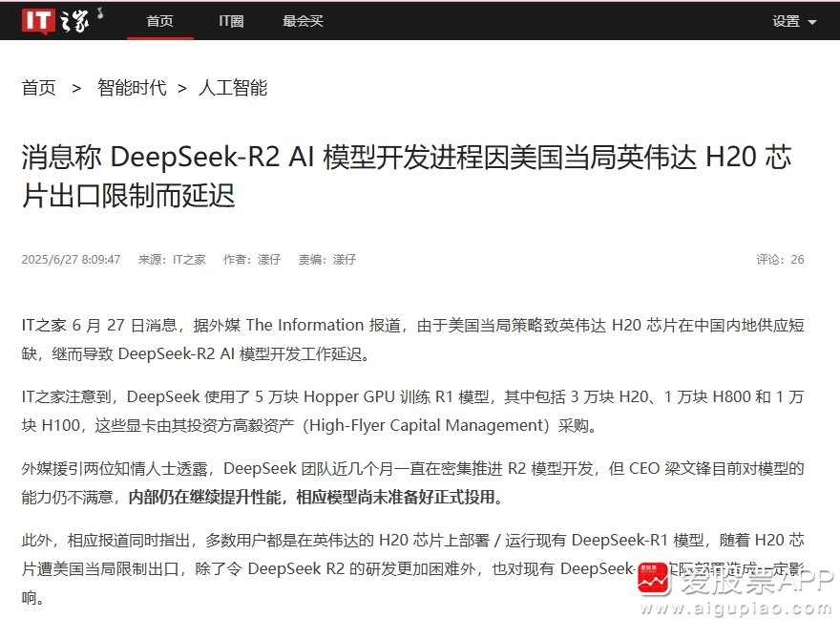Open 人工智能 breadcrumb link
Screen dimensions: 840x619
[x=233, y=87]
